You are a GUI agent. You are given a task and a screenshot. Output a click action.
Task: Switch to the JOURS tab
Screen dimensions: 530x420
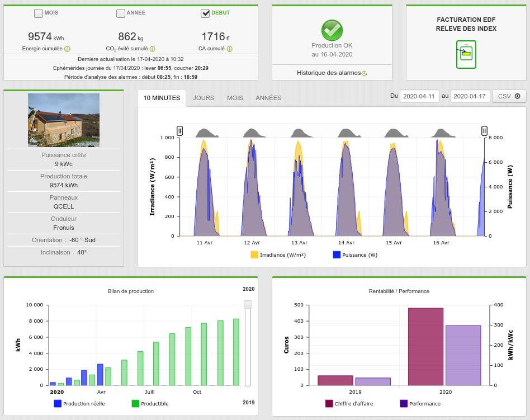point(204,98)
